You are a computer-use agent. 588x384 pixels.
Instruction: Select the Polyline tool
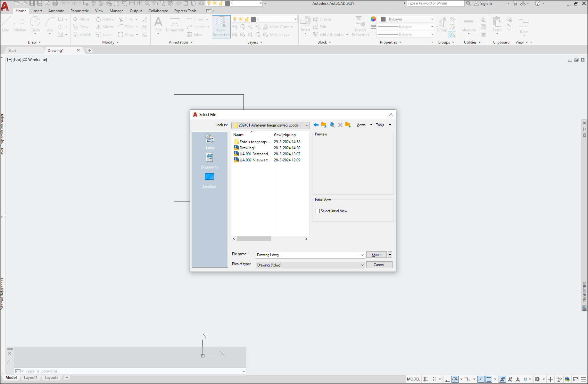[19, 25]
